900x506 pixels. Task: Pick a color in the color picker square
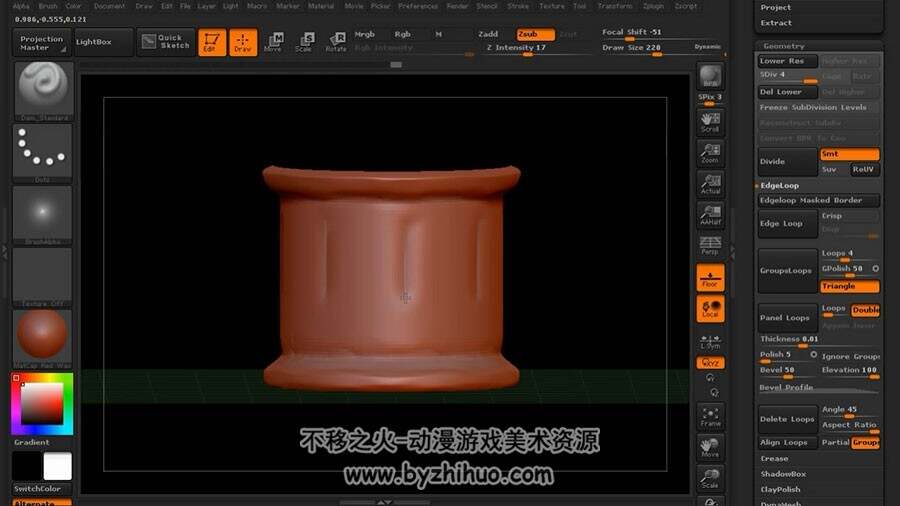pos(42,403)
